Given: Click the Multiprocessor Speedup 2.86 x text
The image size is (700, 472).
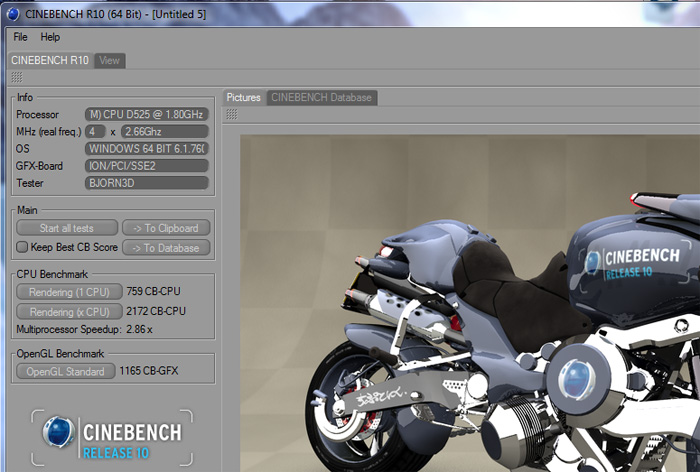Looking at the screenshot, I should (x=84, y=330).
